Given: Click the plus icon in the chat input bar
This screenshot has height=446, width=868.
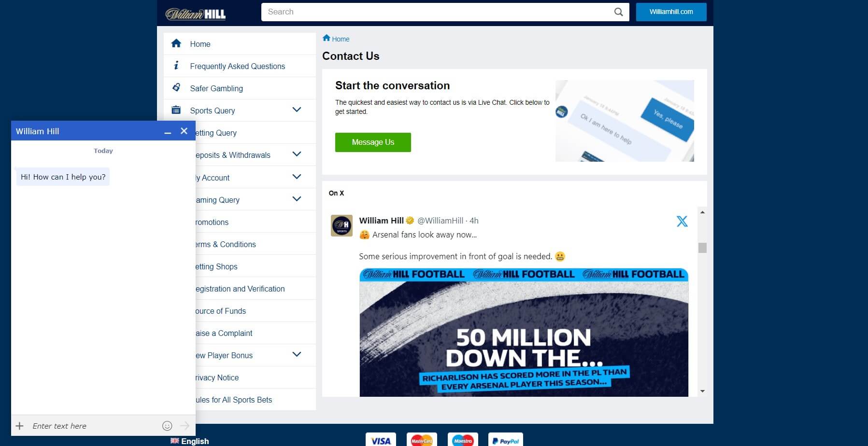Looking at the screenshot, I should pyautogui.click(x=20, y=426).
